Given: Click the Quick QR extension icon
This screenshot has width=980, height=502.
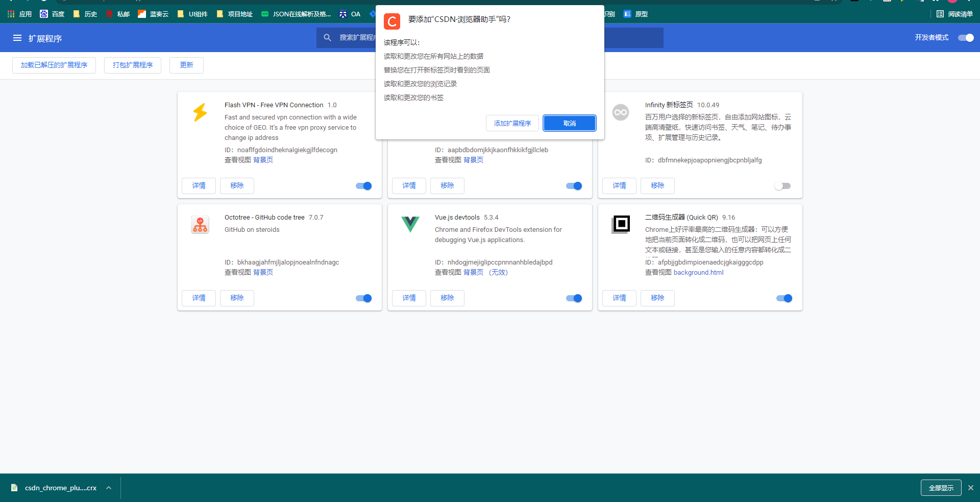Looking at the screenshot, I should [x=621, y=224].
